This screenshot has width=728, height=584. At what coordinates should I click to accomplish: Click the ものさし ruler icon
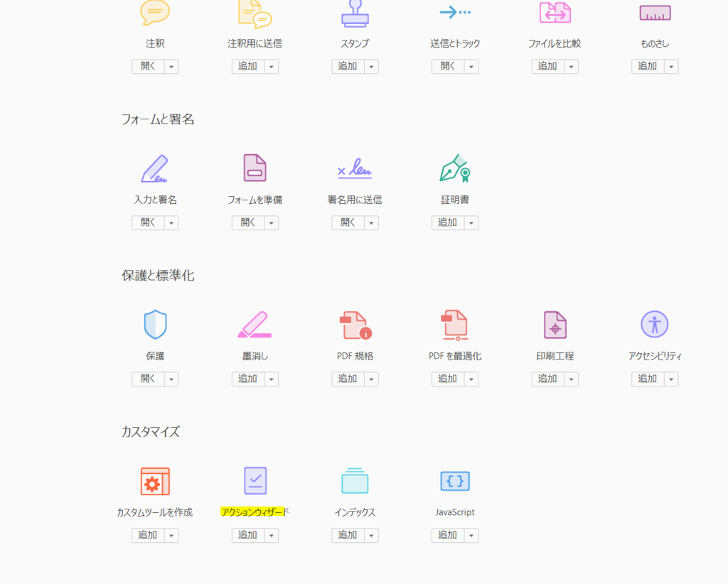(655, 13)
